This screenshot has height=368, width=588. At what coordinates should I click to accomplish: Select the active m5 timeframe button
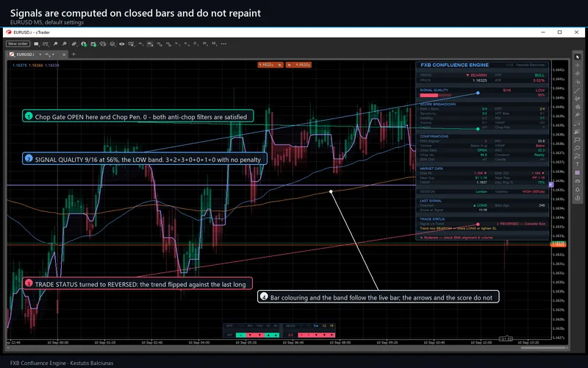150,43
